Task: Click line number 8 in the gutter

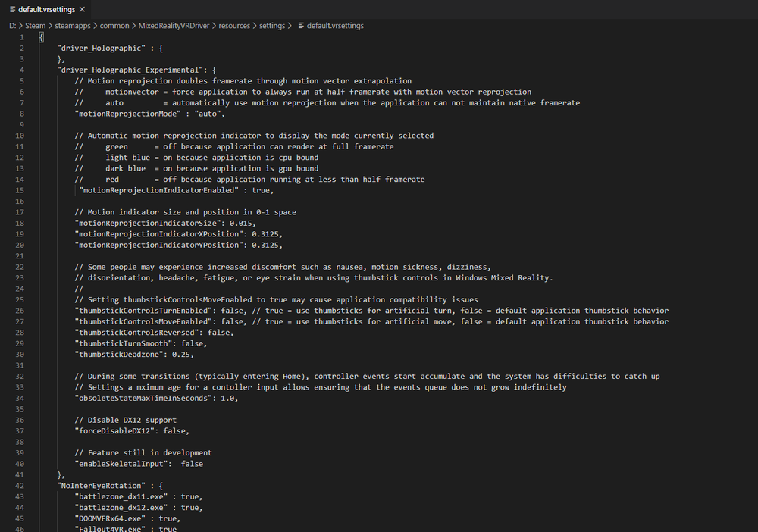Action: point(22,114)
